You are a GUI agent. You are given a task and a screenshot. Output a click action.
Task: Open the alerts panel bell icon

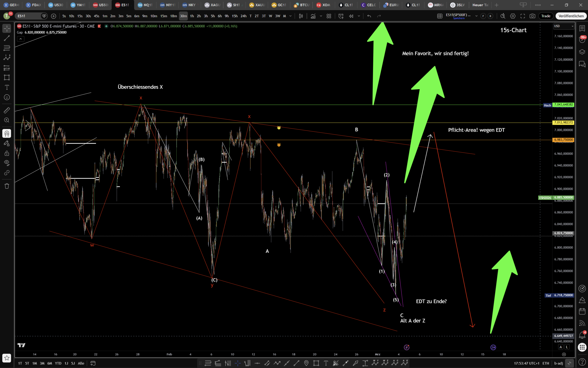point(582,335)
